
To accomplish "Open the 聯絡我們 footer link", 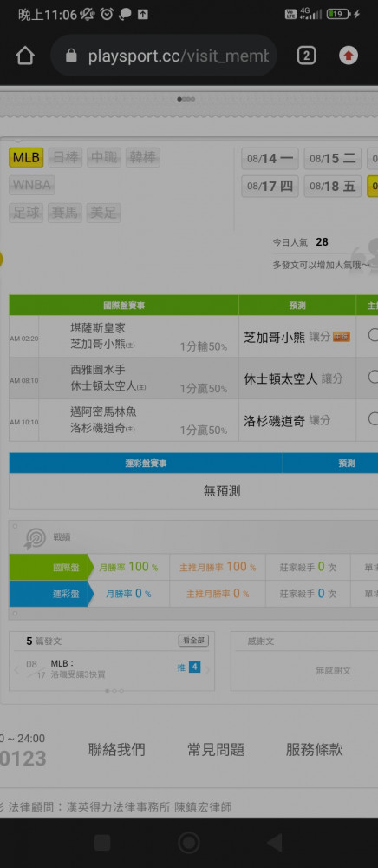I will point(116,750).
